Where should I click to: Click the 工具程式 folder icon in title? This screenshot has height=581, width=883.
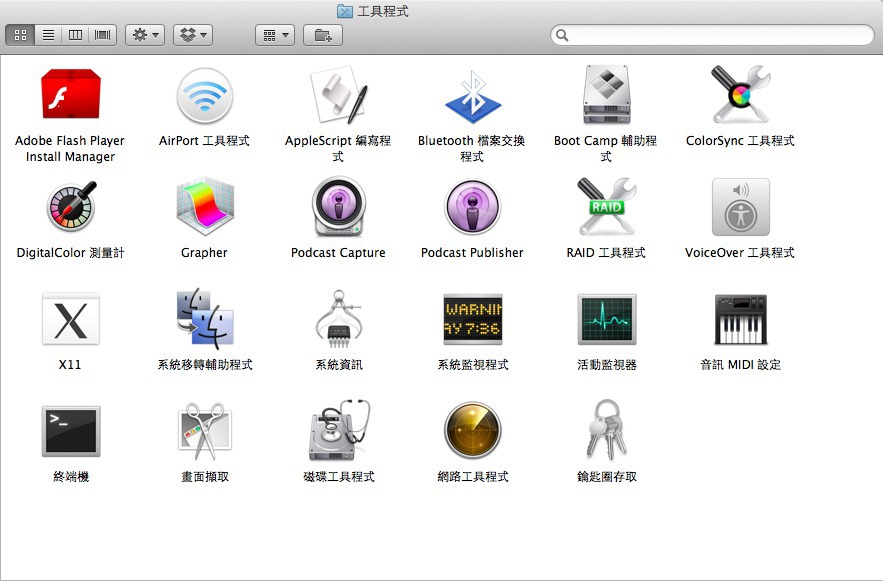(x=345, y=11)
